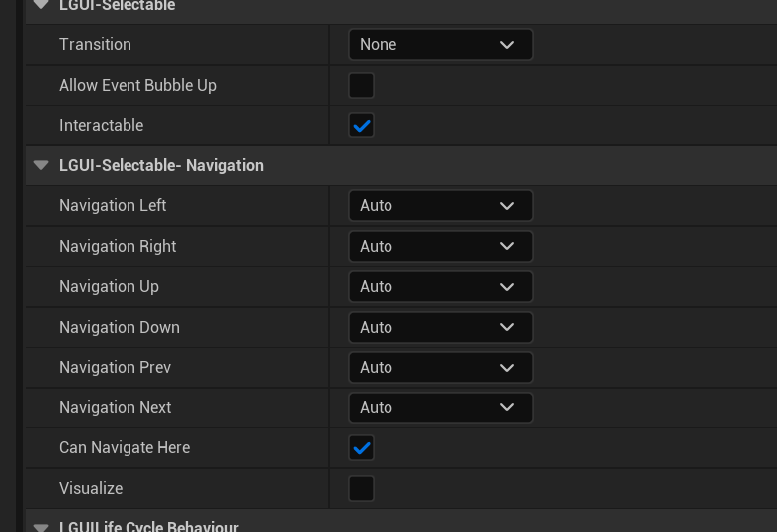This screenshot has width=777, height=532.
Task: Change the Navigation Up mode dropdown
Action: tap(439, 287)
